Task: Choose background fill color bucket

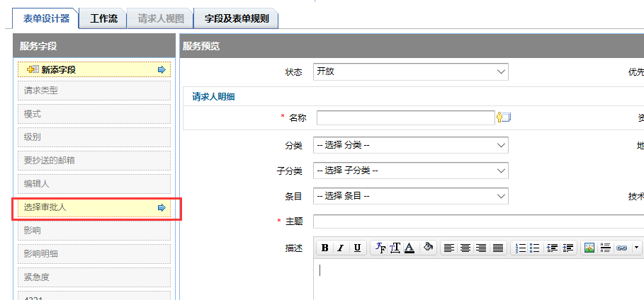Action: coord(428,248)
